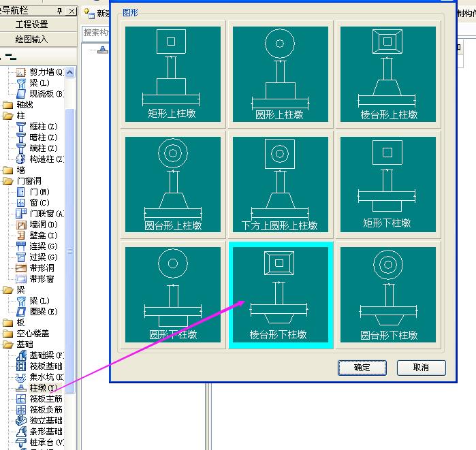Image resolution: width=476 pixels, height=450 pixels.
Task: Pick the 圆形下柱墩 shape thumbnail
Action: click(x=173, y=295)
